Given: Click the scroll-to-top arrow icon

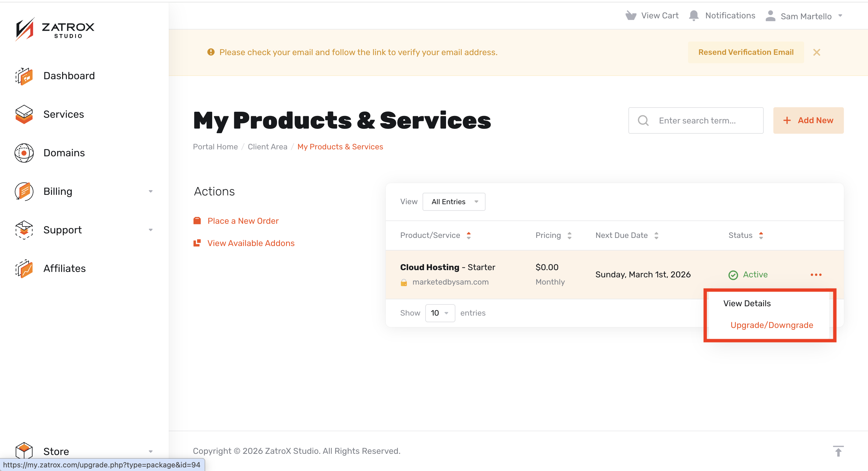Looking at the screenshot, I should click(838, 451).
